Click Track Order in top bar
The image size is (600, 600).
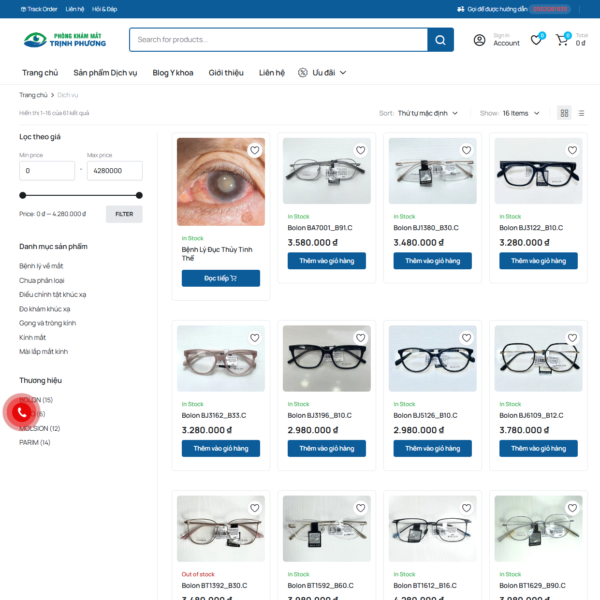tap(39, 9)
